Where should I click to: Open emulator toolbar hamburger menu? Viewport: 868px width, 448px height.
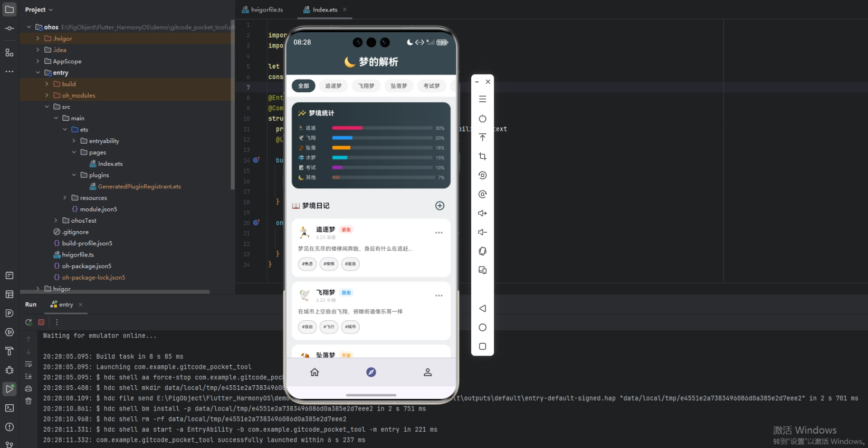point(482,99)
